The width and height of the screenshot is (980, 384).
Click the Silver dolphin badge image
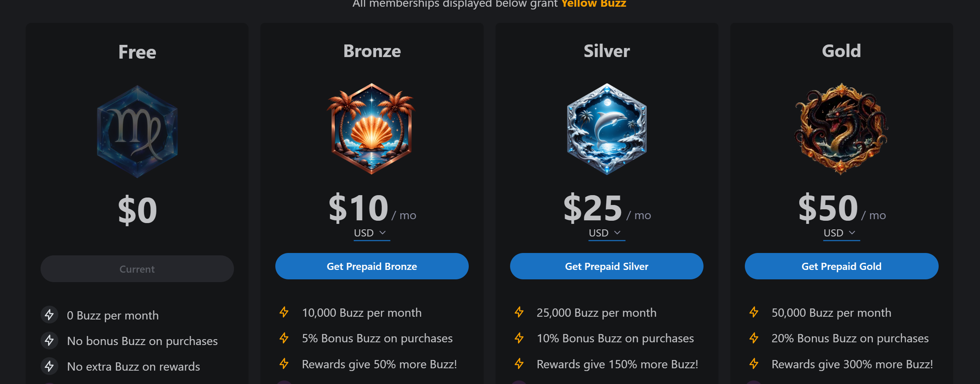pyautogui.click(x=607, y=129)
